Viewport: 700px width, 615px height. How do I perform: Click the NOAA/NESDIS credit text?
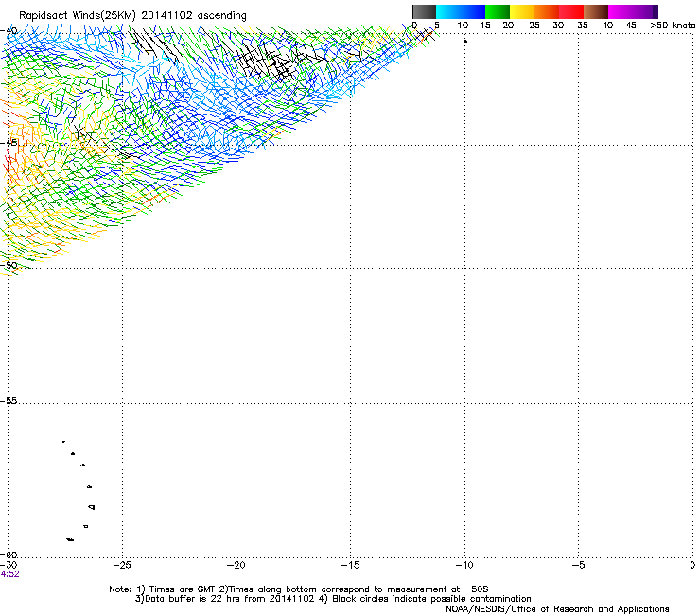tap(557, 608)
